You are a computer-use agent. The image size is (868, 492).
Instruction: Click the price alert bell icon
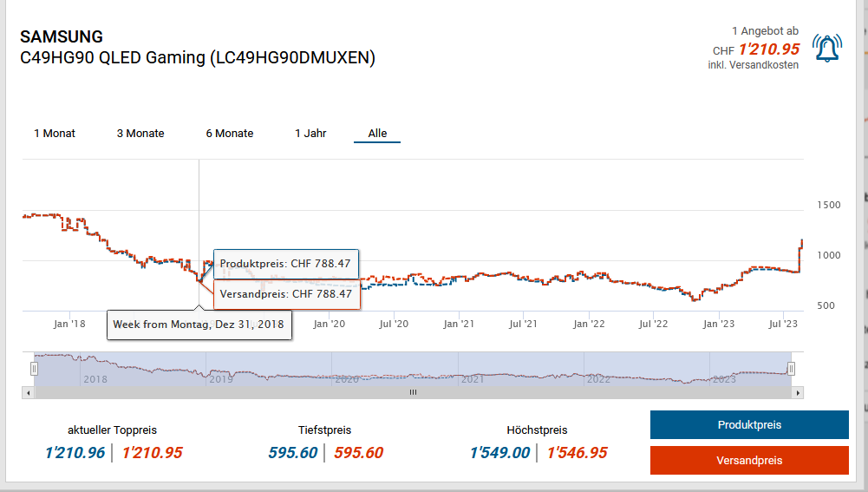pyautogui.click(x=827, y=49)
